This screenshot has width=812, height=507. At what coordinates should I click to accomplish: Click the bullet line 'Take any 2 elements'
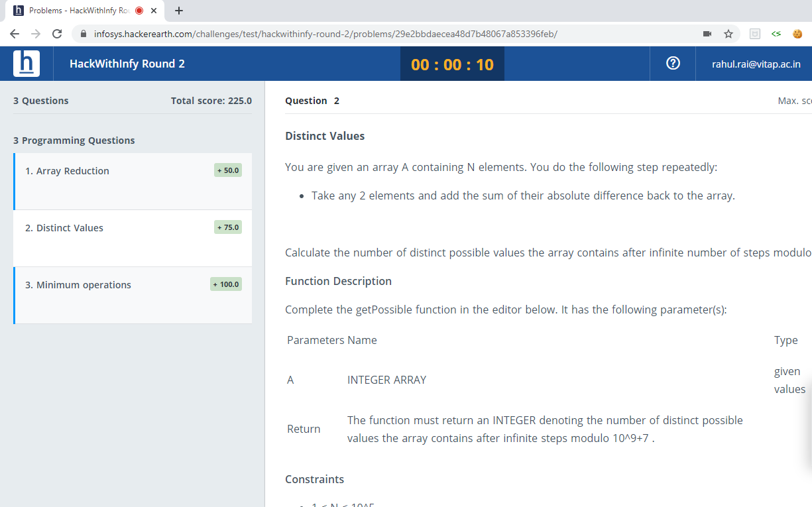pos(523,196)
